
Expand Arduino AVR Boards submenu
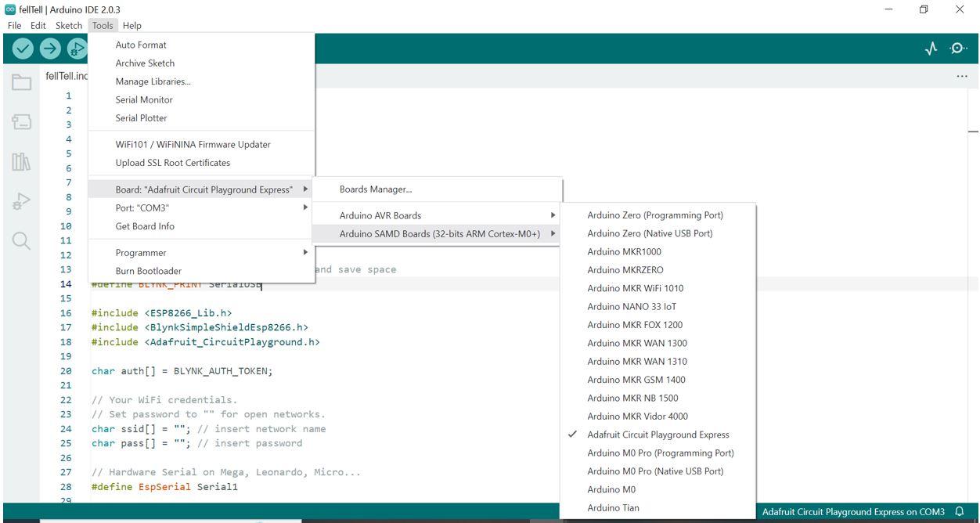tap(437, 215)
